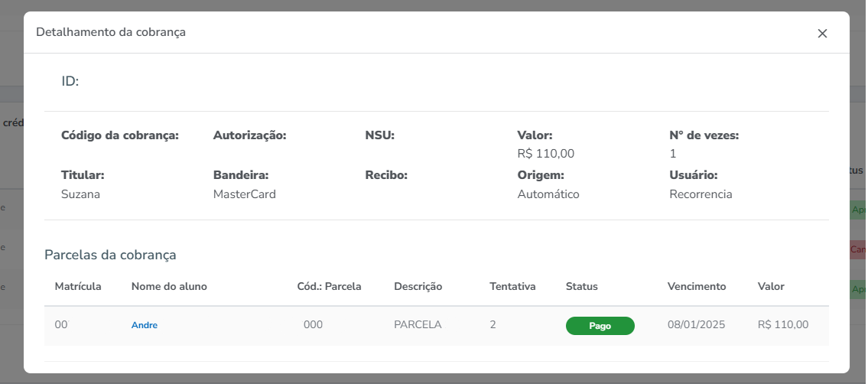868x384 pixels.
Task: Close the Detalhamento da cobrança dialog
Action: [822, 33]
